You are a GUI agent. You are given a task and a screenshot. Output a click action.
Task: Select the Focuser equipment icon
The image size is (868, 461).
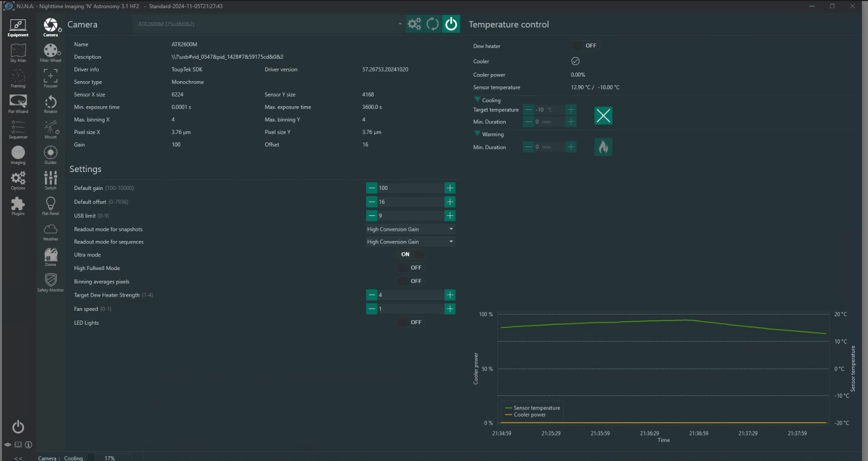pos(51,79)
